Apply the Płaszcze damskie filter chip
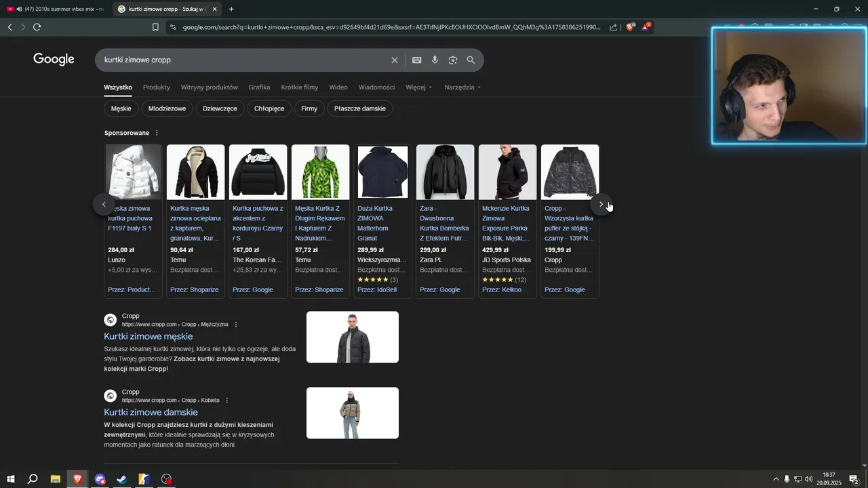The height and width of the screenshot is (488, 868). coord(360,108)
